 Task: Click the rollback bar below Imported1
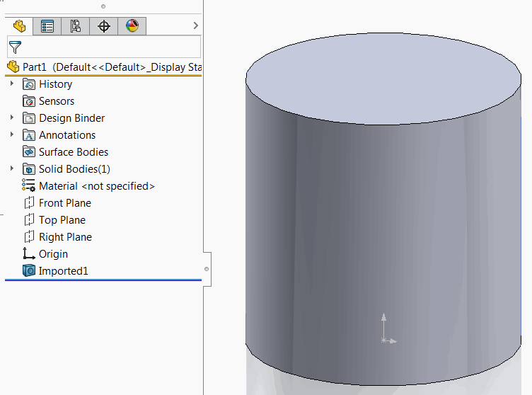[103, 280]
